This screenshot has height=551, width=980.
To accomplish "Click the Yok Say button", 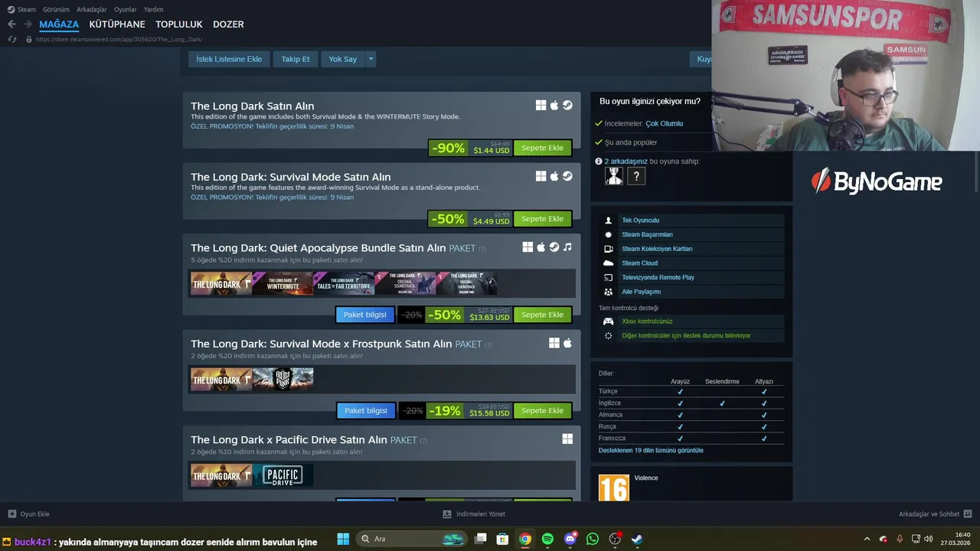I will [x=343, y=59].
